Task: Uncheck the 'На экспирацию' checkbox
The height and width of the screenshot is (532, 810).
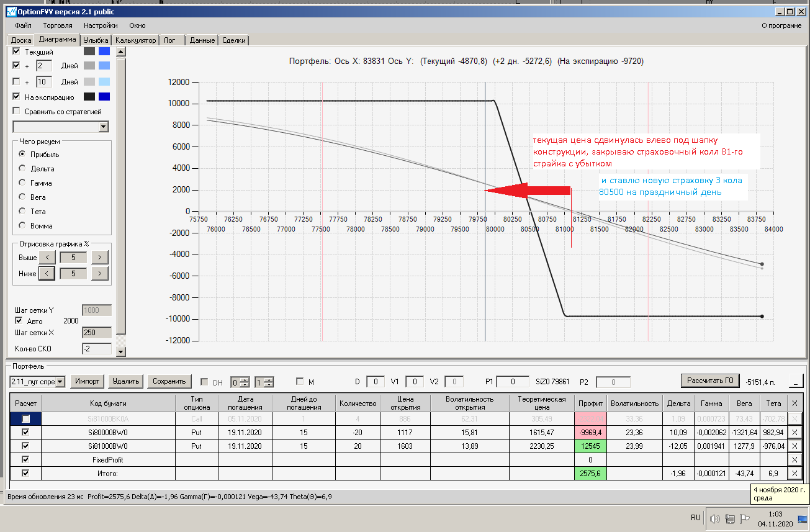Action: point(17,97)
